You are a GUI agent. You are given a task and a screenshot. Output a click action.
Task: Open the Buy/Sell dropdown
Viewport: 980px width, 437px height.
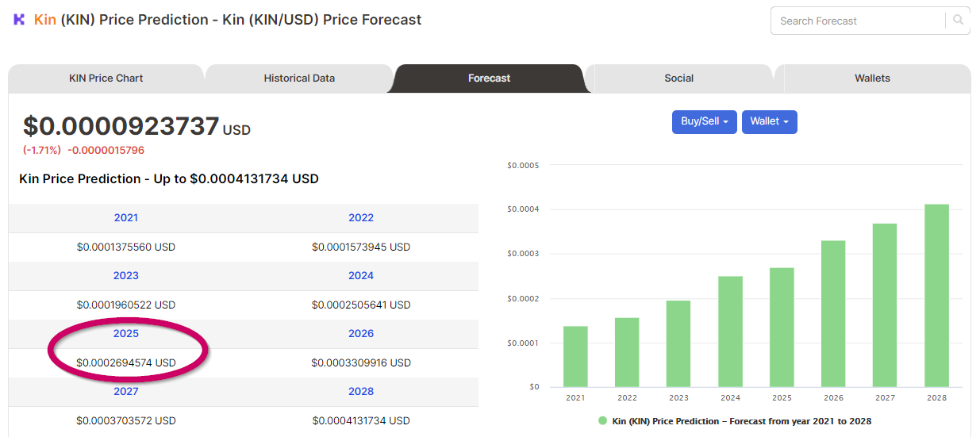click(705, 121)
